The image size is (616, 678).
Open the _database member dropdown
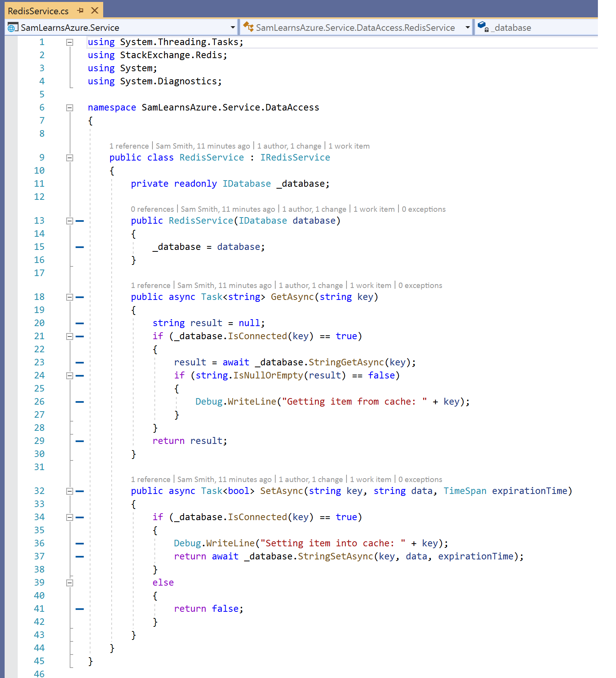pos(539,28)
